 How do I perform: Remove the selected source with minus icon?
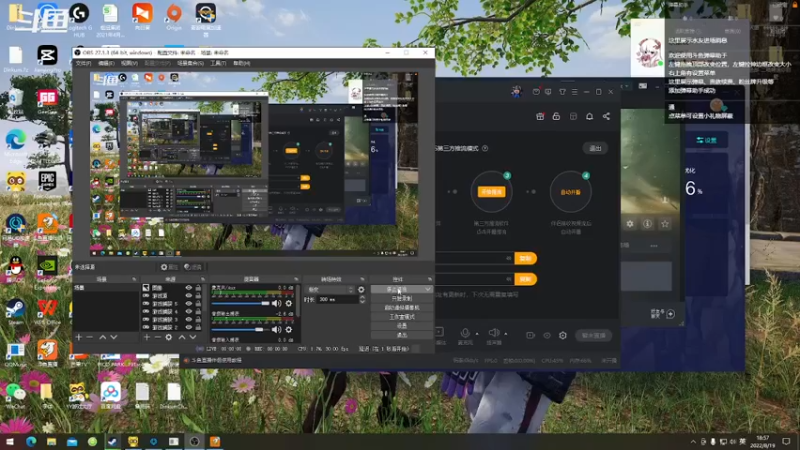(158, 337)
